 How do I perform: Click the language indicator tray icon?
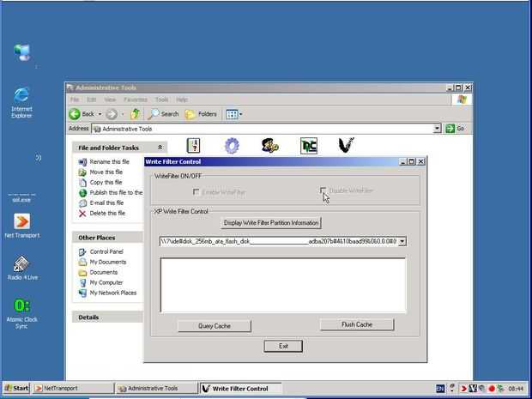click(440, 389)
